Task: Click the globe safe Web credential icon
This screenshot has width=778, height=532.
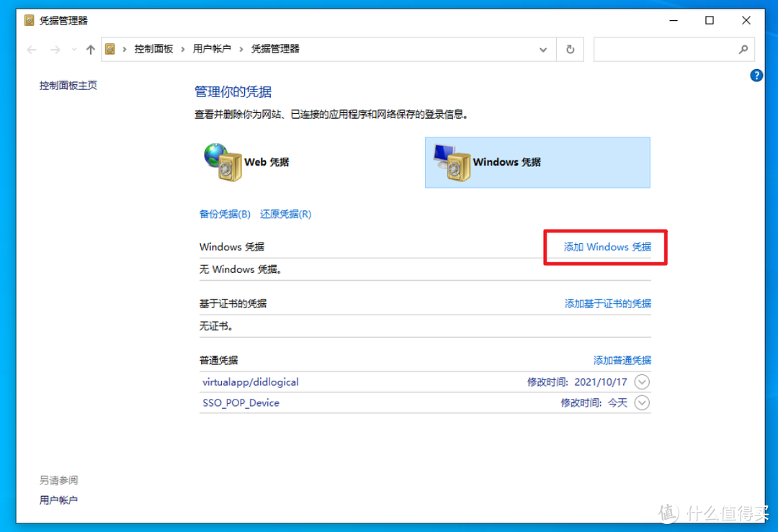Action: tap(223, 162)
